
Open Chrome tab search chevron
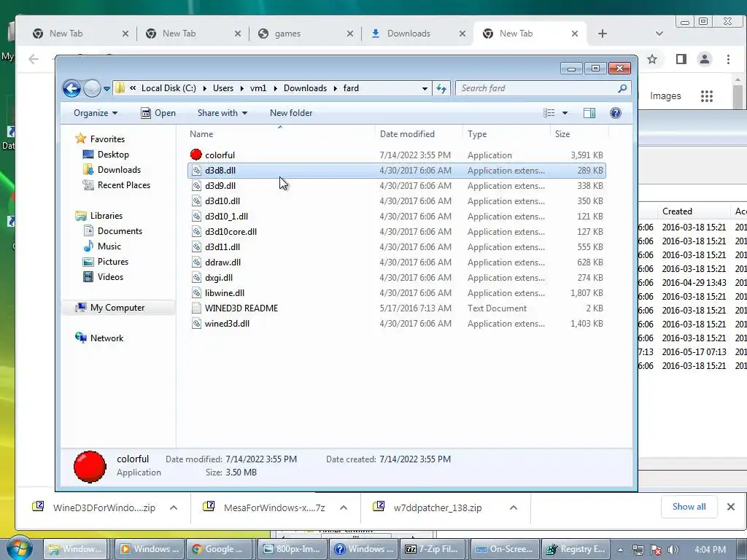tap(659, 34)
